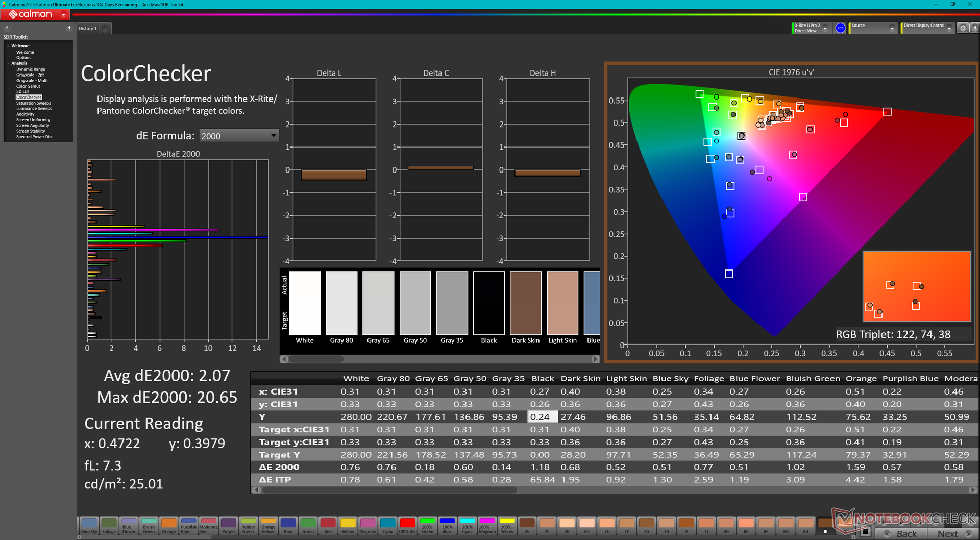
Task: Open Color Gamut analysis page
Action: 28,86
